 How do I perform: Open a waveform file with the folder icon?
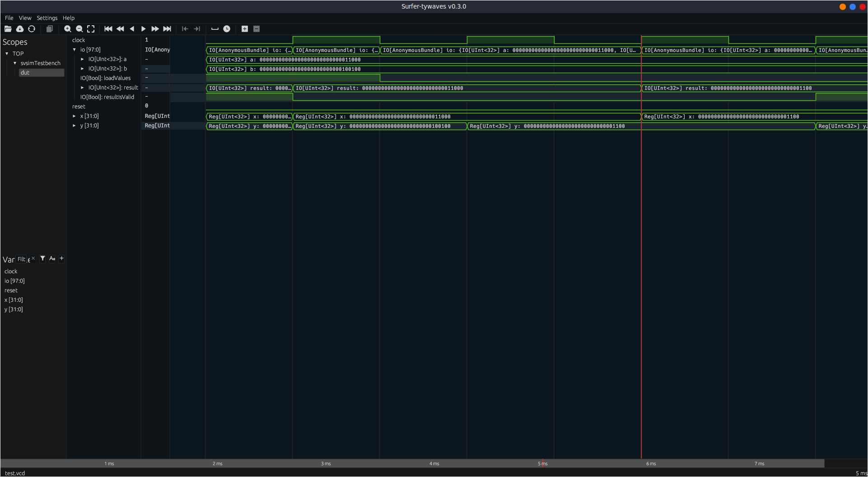tap(8, 29)
